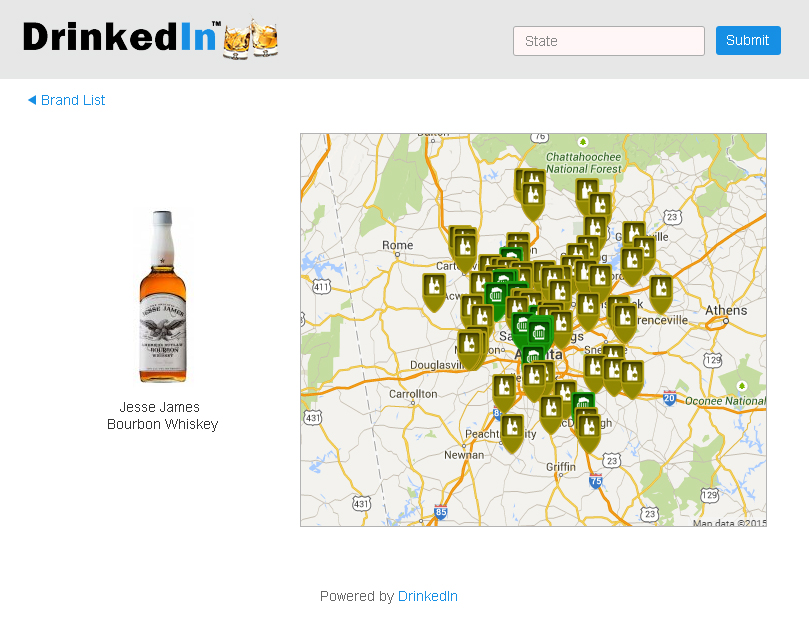This screenshot has width=810, height=618.
Task: Click the US 411 route shield
Action: pyautogui.click(x=321, y=287)
